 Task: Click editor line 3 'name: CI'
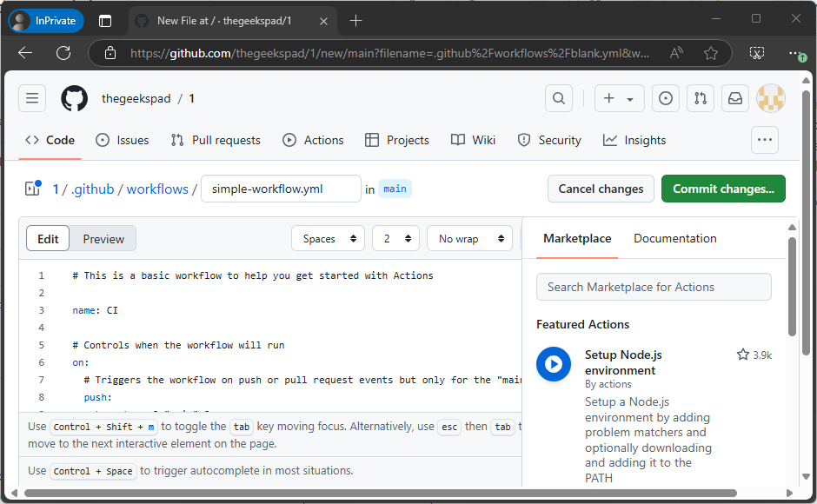pos(96,310)
